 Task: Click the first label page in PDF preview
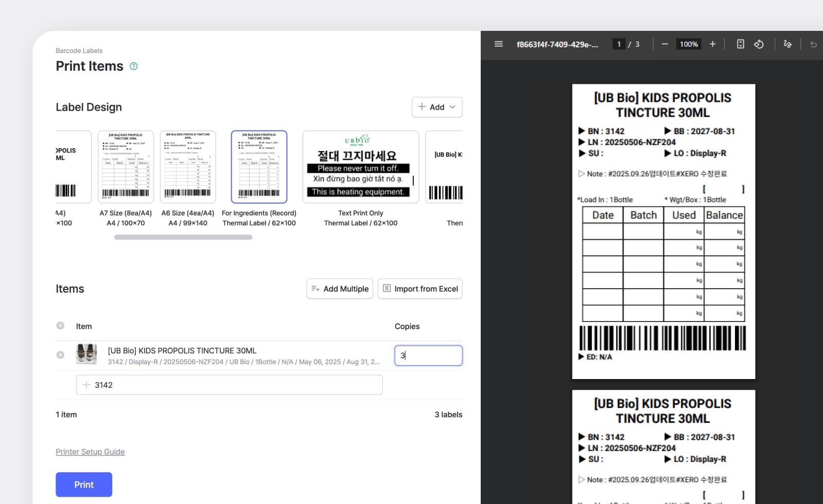(x=663, y=231)
